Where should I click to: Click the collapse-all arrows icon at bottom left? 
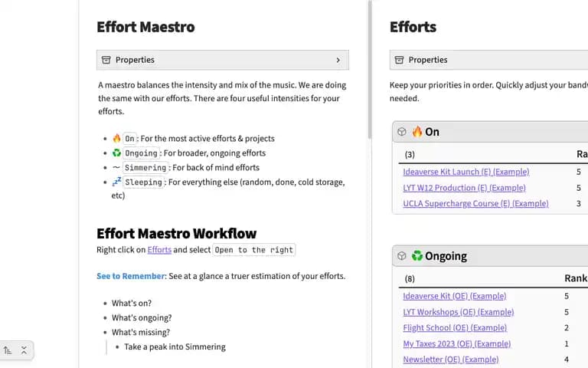coord(24,350)
